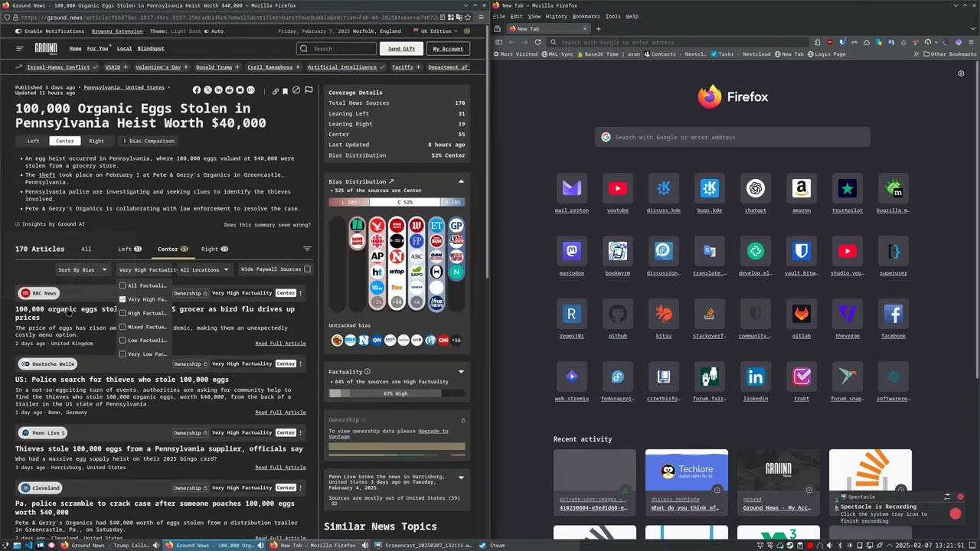The height and width of the screenshot is (551, 980).
Task: Select the All articles tab
Action: click(86, 249)
